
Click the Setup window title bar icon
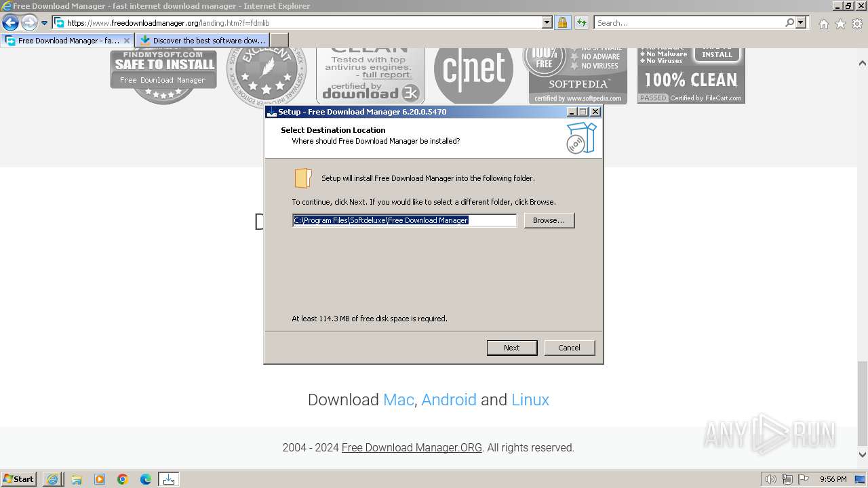(271, 112)
